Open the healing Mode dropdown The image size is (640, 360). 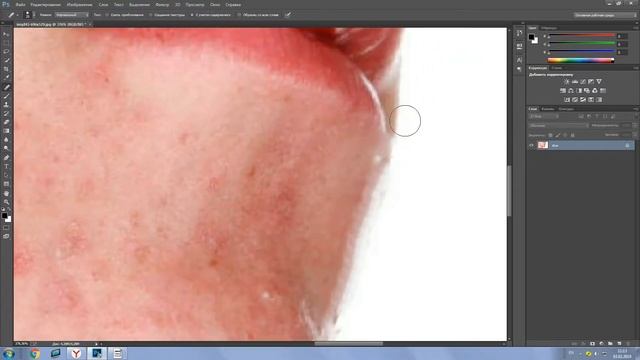72,15
